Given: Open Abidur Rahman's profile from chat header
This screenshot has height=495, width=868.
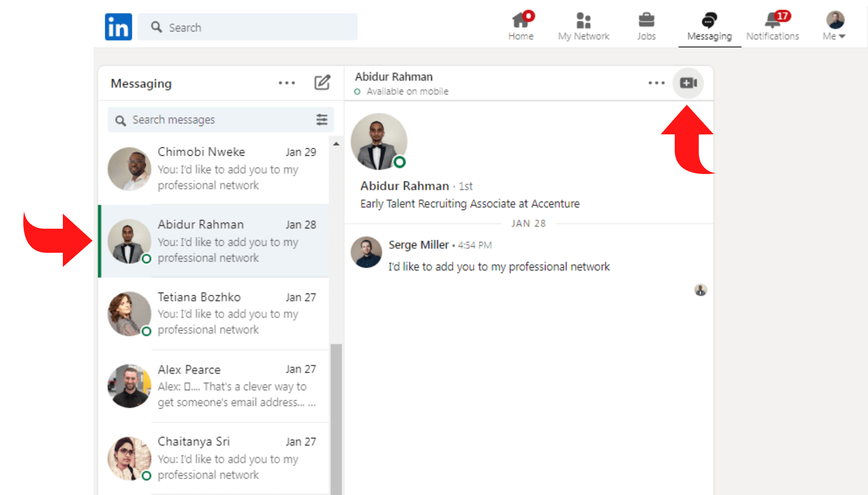Looking at the screenshot, I should click(x=394, y=77).
